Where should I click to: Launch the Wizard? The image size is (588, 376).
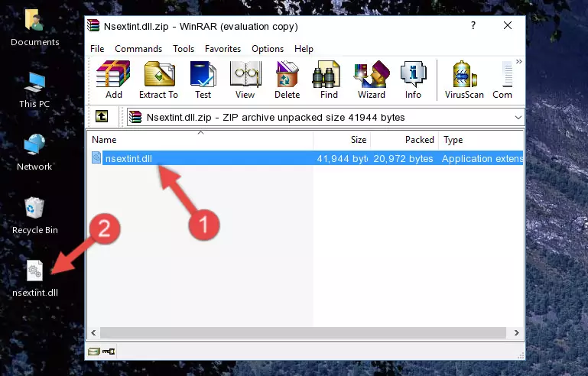(x=372, y=79)
